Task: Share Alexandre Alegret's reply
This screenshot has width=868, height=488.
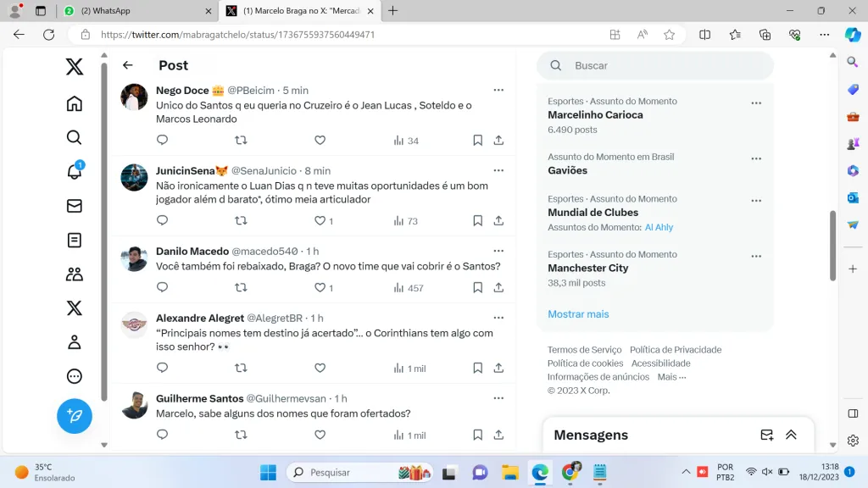Action: coord(498,368)
